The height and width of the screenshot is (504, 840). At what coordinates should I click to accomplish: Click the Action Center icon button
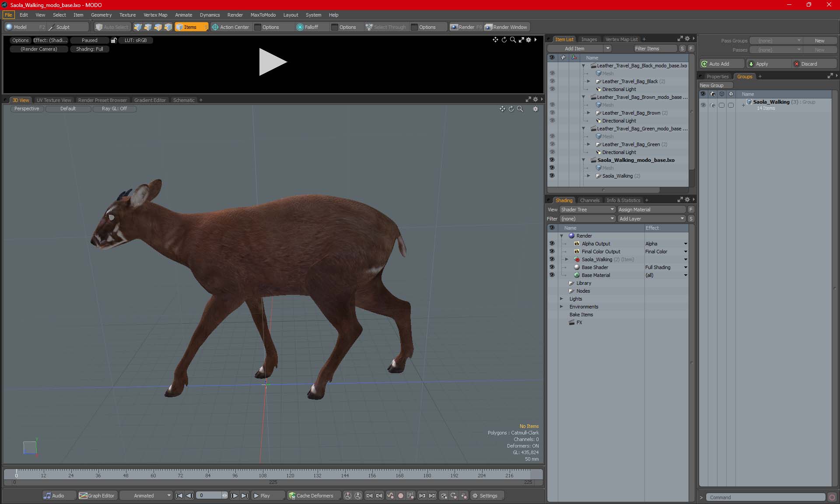tap(231, 27)
